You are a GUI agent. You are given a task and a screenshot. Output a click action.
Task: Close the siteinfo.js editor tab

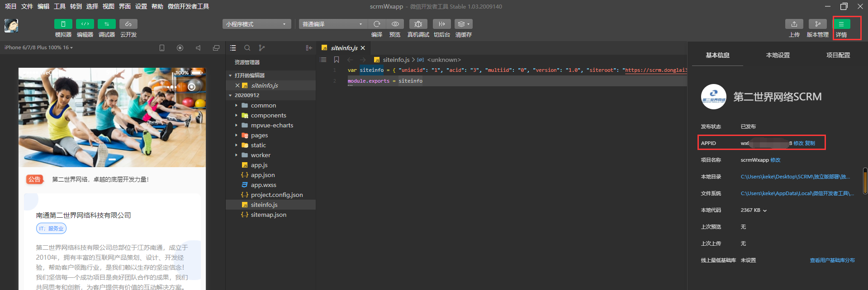363,48
